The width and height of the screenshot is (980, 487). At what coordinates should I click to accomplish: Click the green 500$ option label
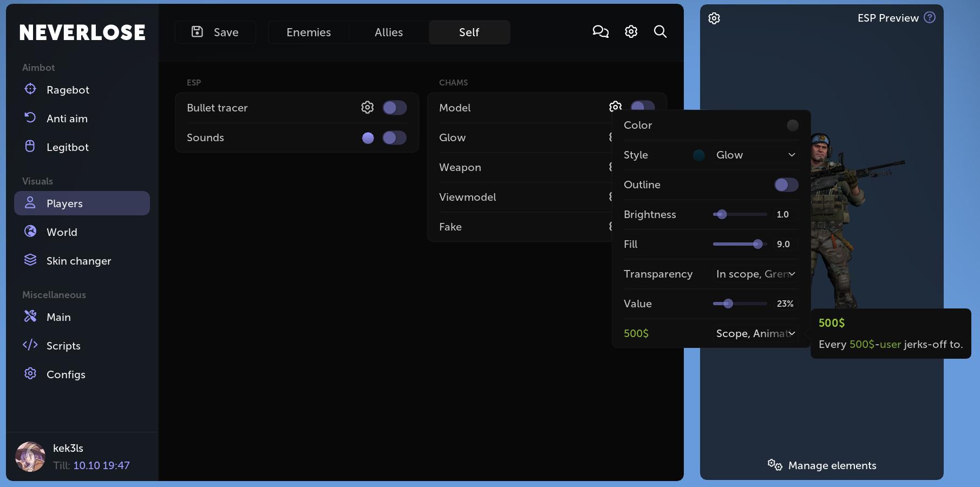point(636,333)
